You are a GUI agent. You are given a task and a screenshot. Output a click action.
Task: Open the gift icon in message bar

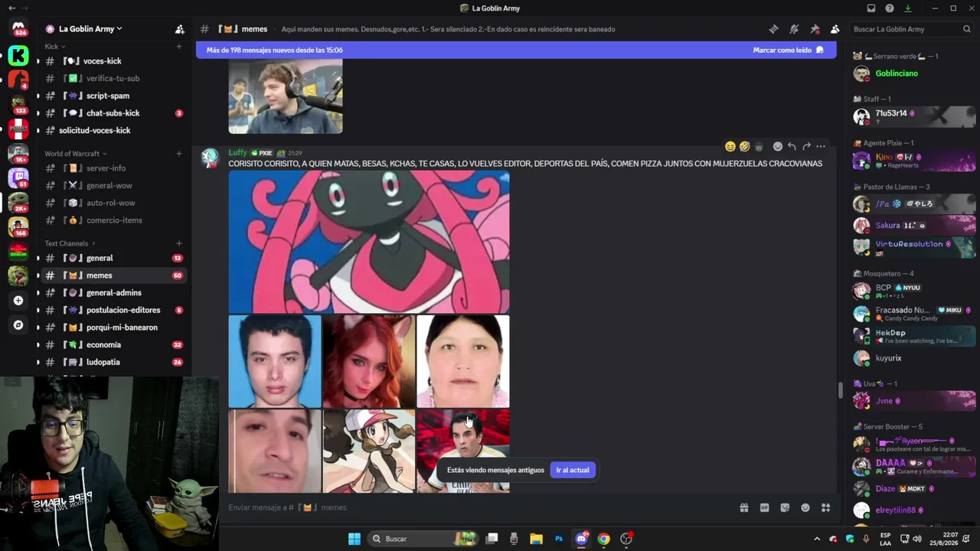pyautogui.click(x=743, y=507)
